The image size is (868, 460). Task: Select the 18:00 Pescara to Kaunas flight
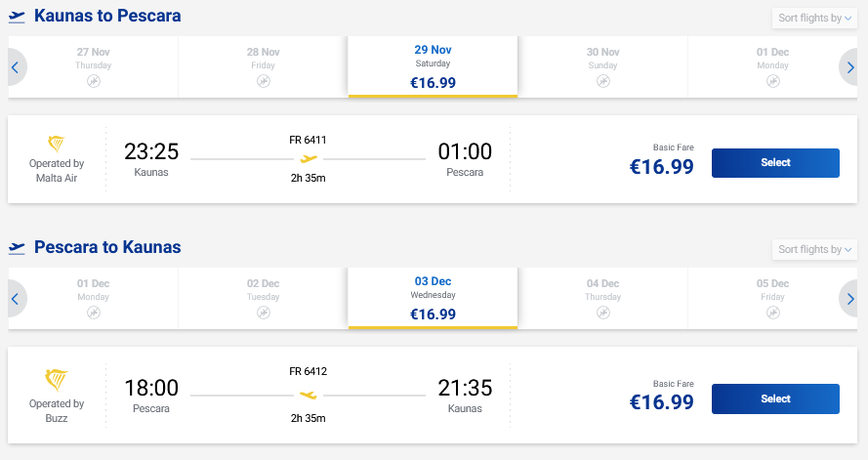775,398
